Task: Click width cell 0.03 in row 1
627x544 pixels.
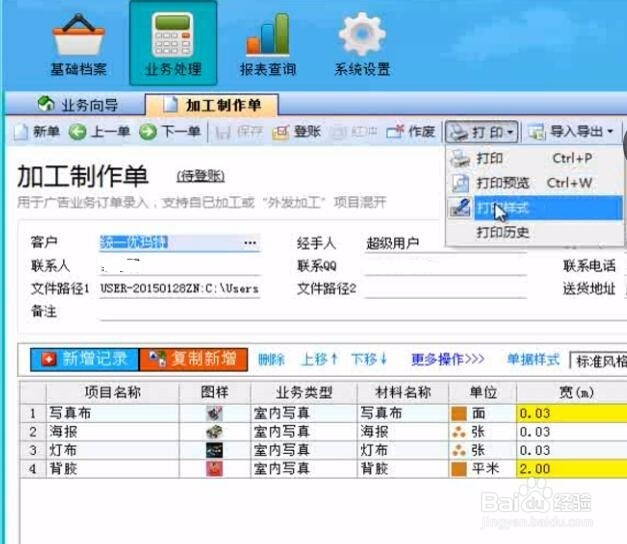Action: click(572, 413)
